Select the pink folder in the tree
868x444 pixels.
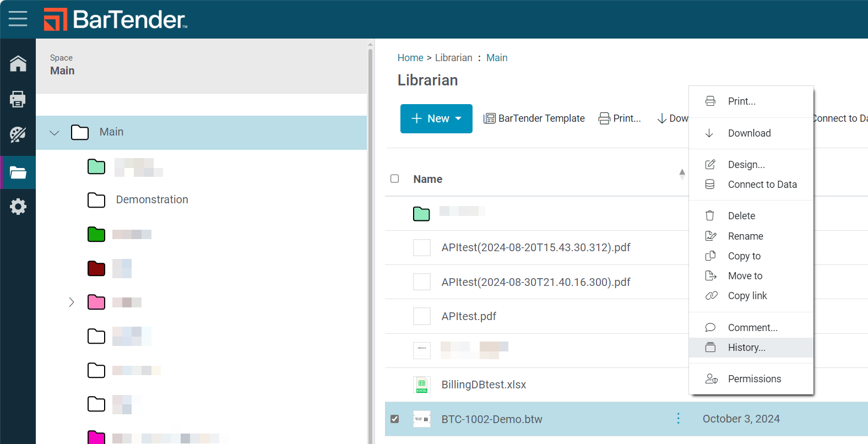(x=96, y=302)
